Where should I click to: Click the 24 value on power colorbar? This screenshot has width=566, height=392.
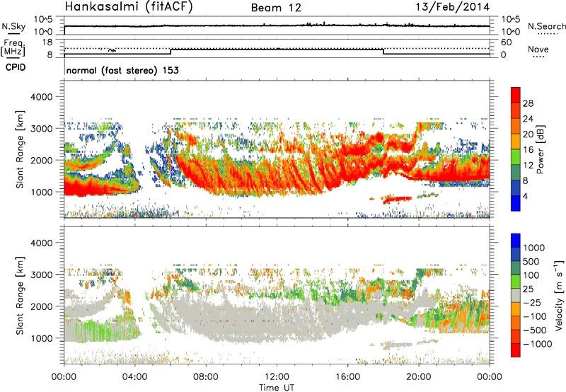[528, 119]
